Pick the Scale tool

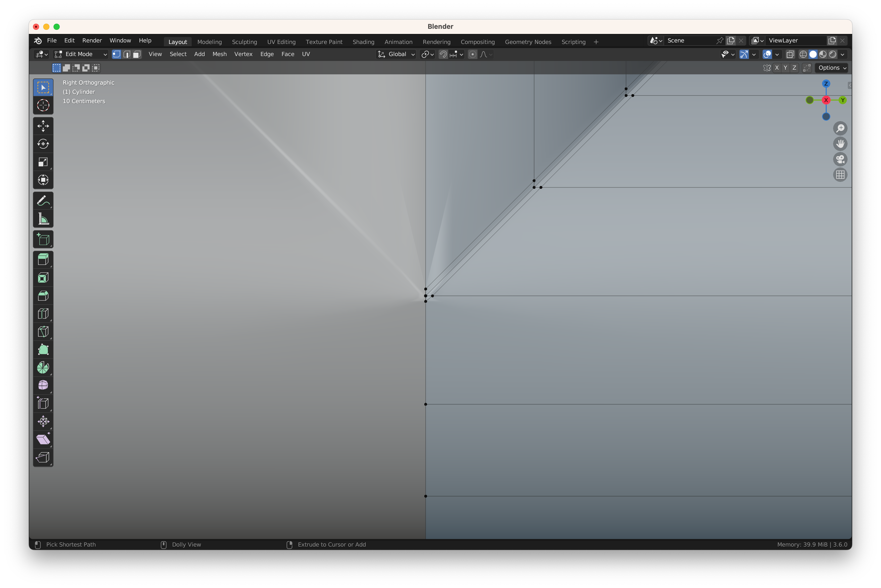(43, 162)
